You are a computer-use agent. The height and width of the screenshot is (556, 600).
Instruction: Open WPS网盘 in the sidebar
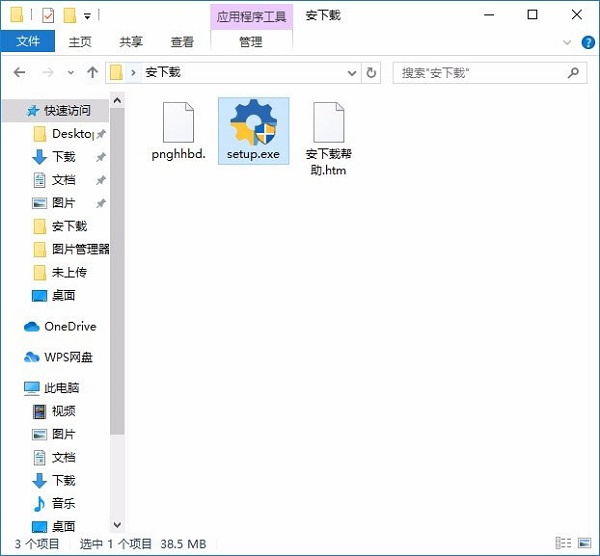point(68,357)
